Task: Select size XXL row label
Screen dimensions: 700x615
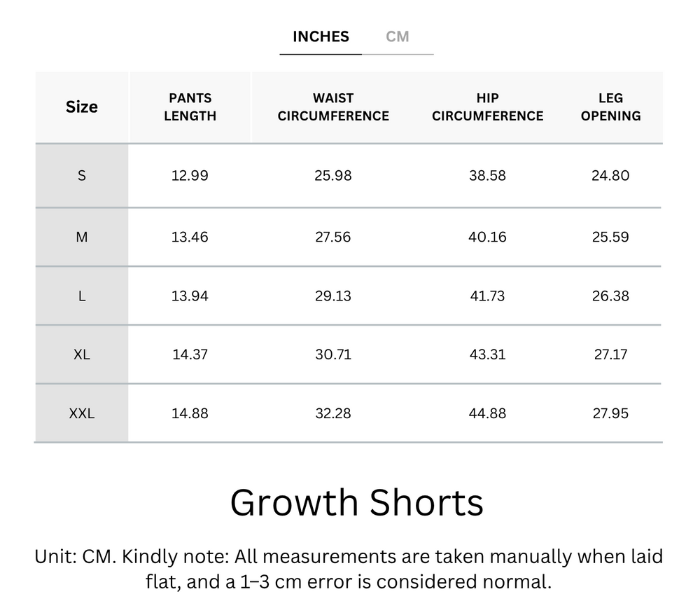Action: [x=81, y=413]
